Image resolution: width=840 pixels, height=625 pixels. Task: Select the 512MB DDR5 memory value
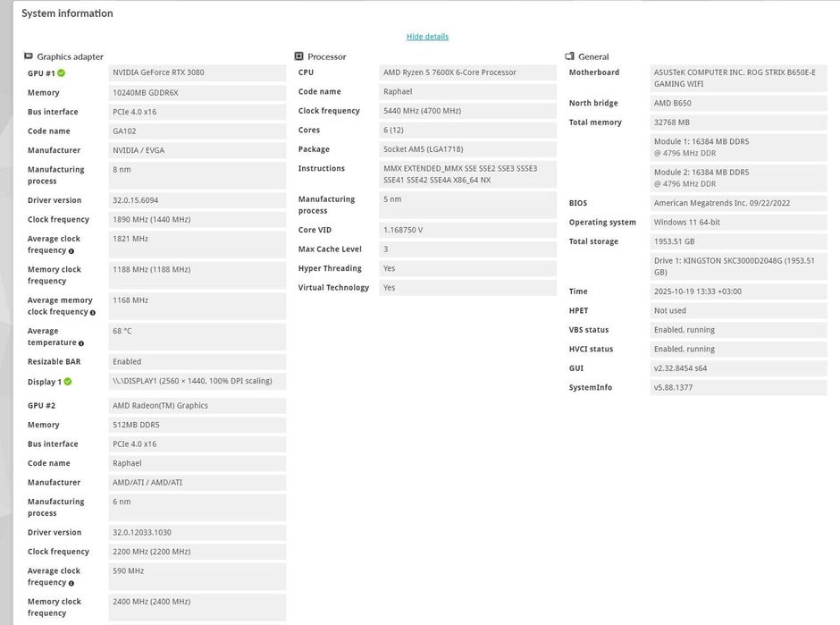tap(197, 425)
